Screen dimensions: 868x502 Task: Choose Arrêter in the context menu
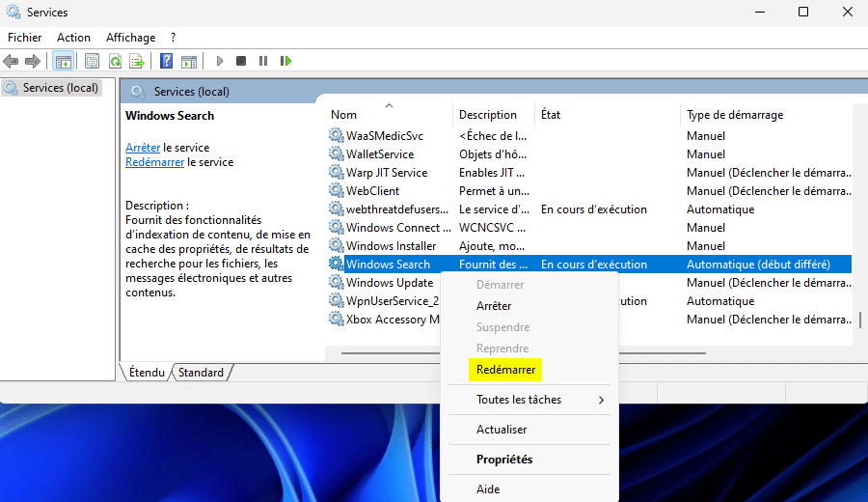coord(494,306)
